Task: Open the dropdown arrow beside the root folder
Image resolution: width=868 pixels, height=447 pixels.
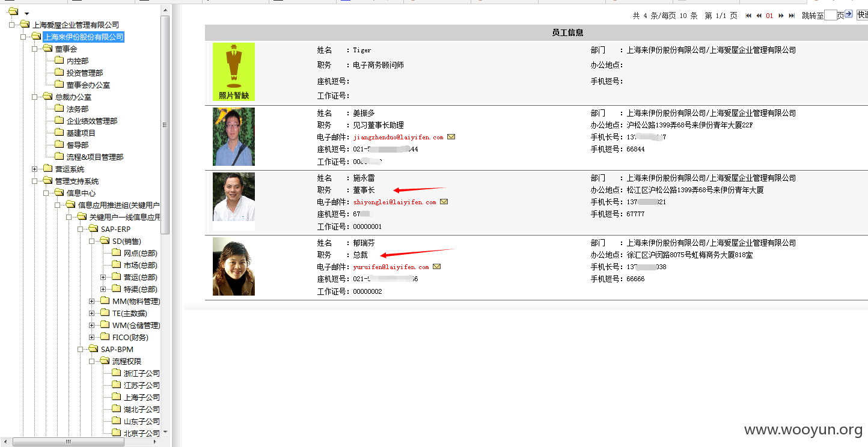Action: pos(26,13)
